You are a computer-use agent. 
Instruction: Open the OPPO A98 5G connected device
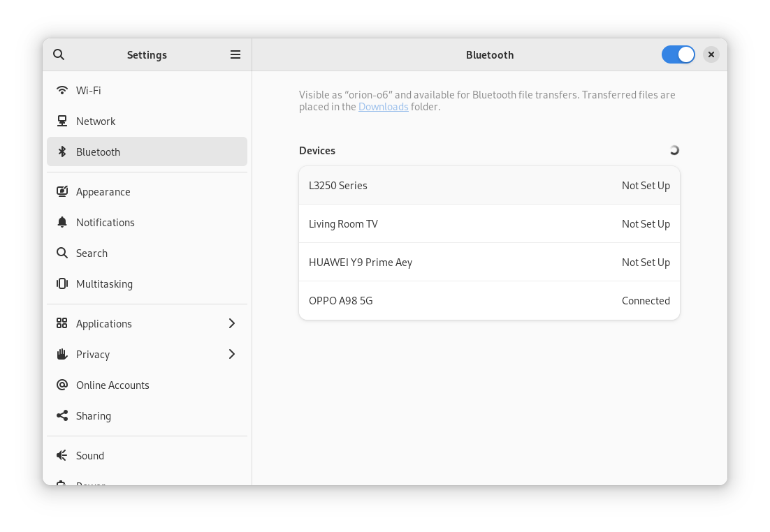489,301
